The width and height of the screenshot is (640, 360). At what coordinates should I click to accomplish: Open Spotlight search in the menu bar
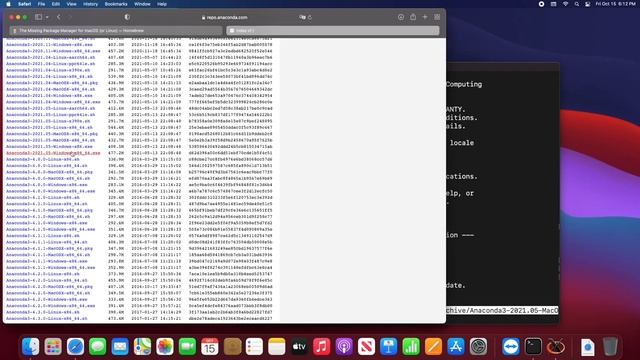[577, 4]
